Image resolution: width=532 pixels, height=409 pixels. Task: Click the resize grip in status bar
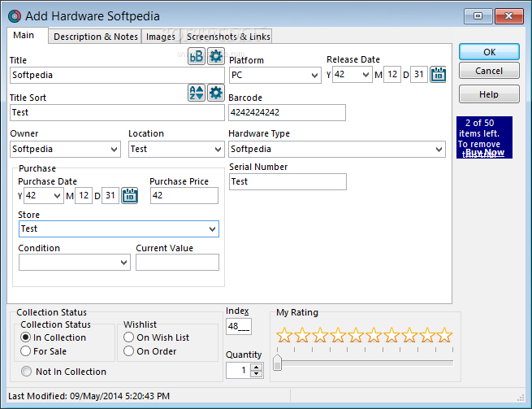521,398
